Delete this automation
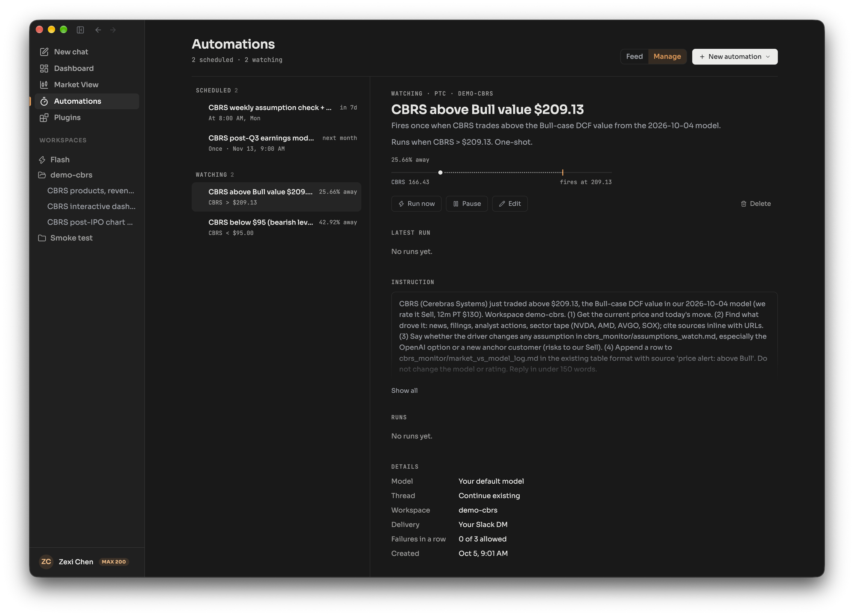This screenshot has height=616, width=854. pos(755,204)
